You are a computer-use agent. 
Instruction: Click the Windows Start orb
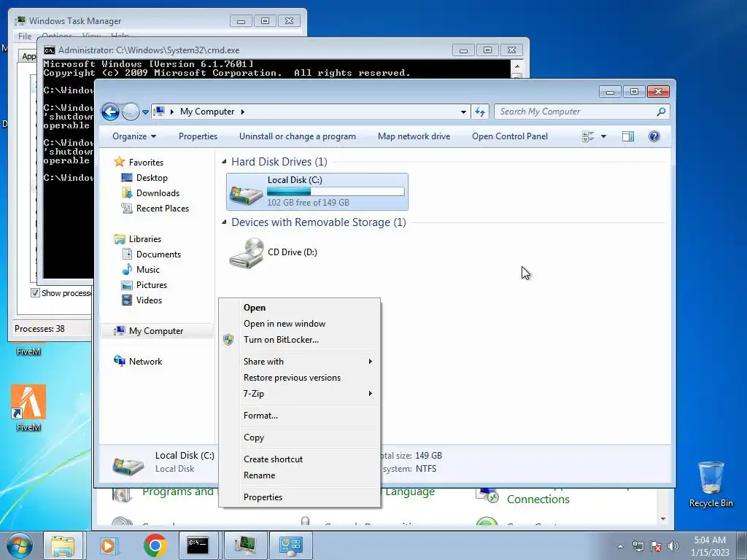point(20,545)
